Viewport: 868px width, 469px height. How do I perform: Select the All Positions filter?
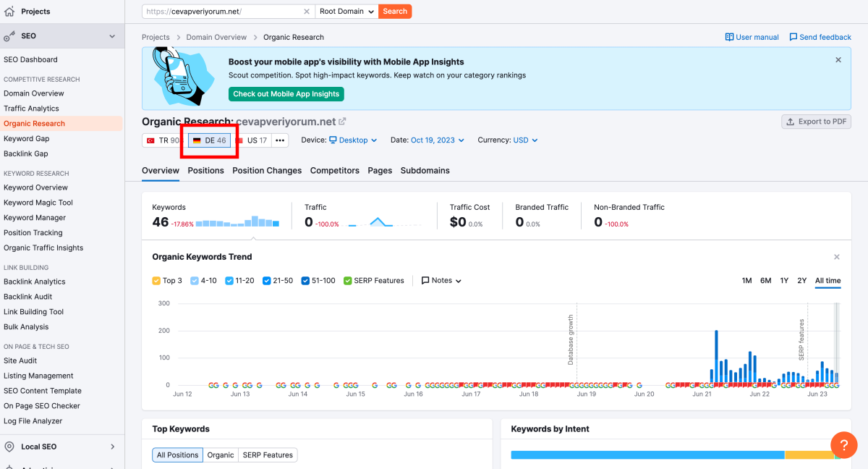point(177,455)
